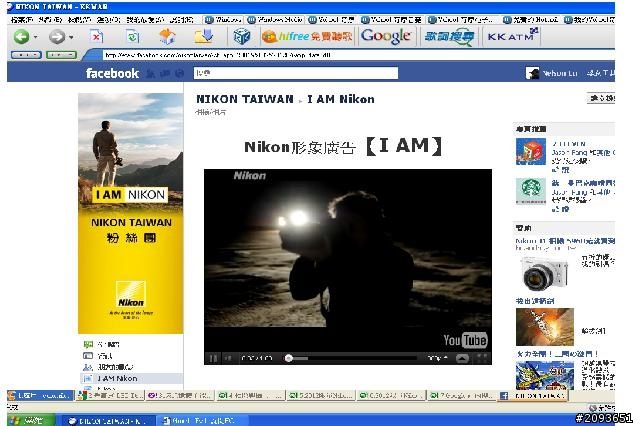Select I AM Nikon in the sidebar
The width and height of the screenshot is (640, 426).
pyautogui.click(x=131, y=378)
